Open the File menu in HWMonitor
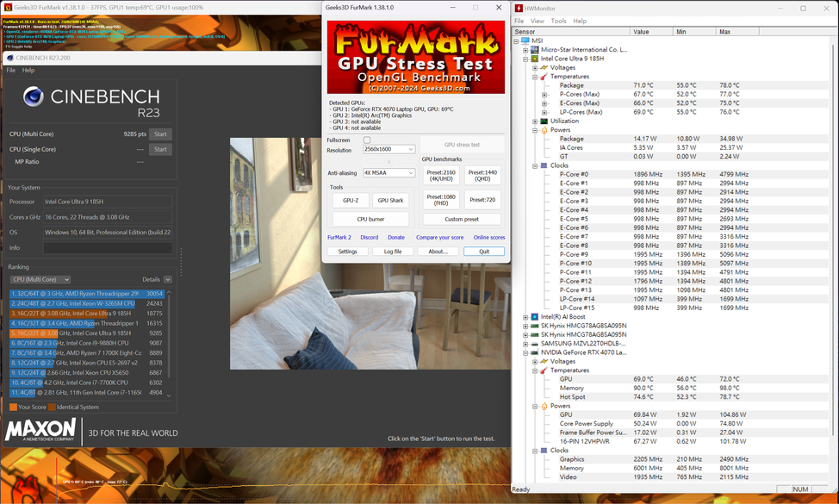 coord(519,21)
